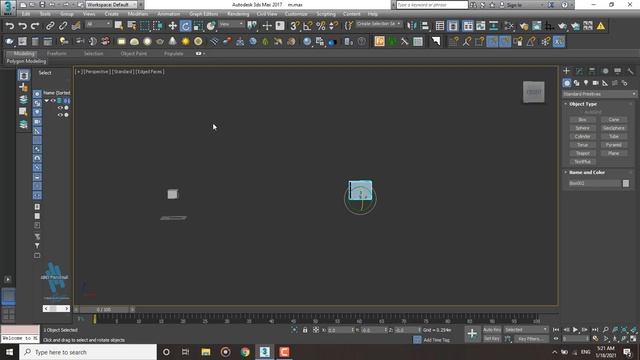Click the Sphere primitive button

(582, 128)
